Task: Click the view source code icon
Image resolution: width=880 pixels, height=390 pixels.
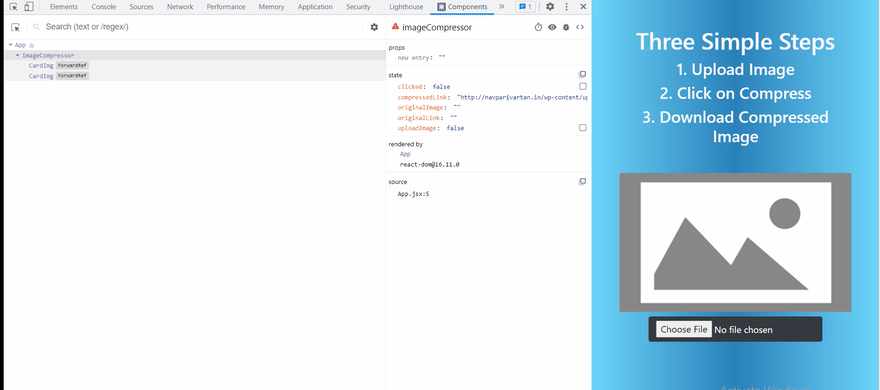Action: tap(580, 27)
